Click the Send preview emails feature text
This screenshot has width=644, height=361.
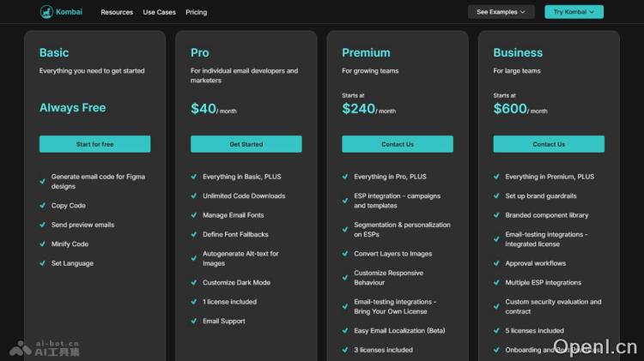click(82, 225)
